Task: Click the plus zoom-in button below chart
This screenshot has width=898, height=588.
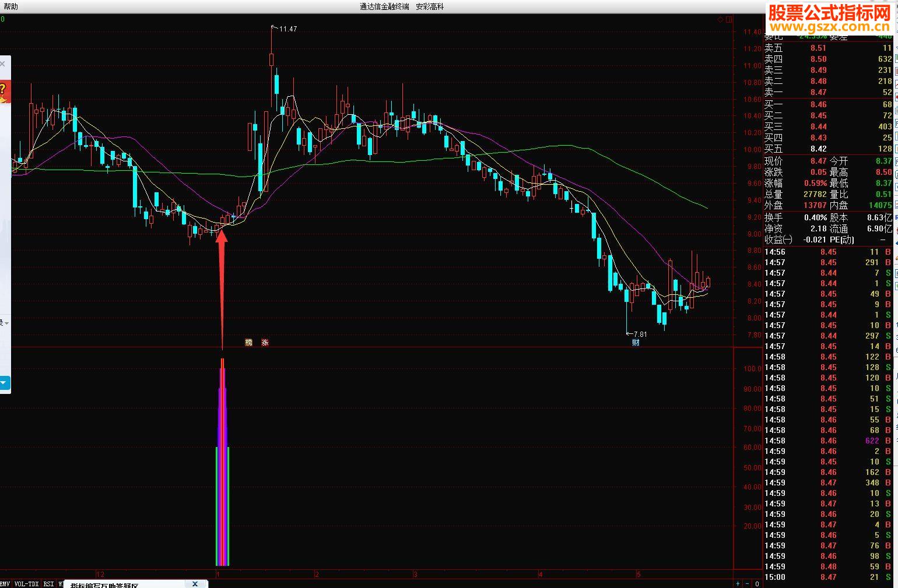Action: 738,583
